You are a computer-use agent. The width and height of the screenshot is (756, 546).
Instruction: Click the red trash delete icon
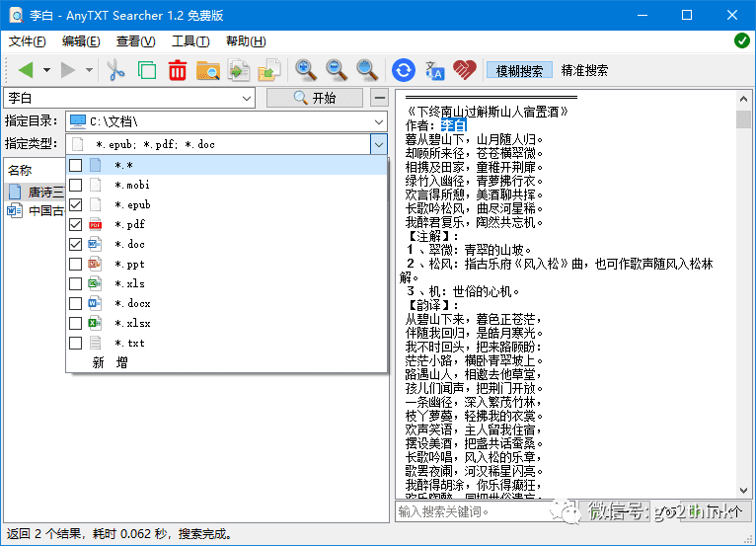(177, 70)
